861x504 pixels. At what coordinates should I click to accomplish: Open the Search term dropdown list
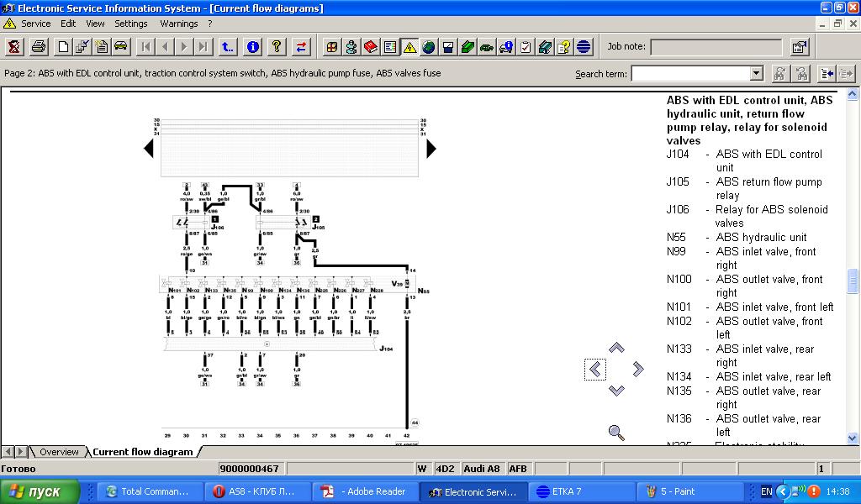point(756,74)
